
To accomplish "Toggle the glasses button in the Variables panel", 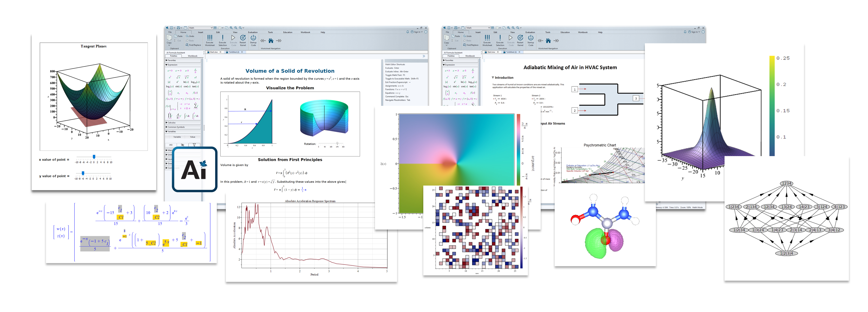I will (x=171, y=145).
